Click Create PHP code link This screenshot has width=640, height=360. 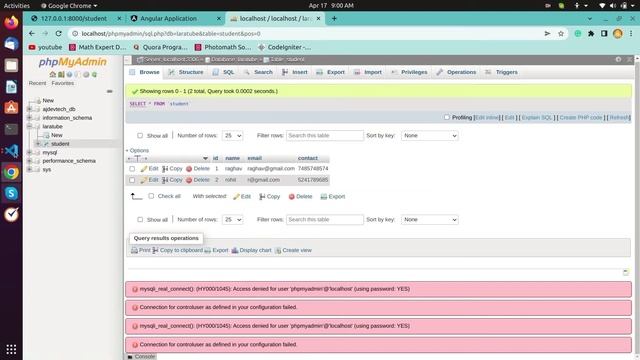581,118
